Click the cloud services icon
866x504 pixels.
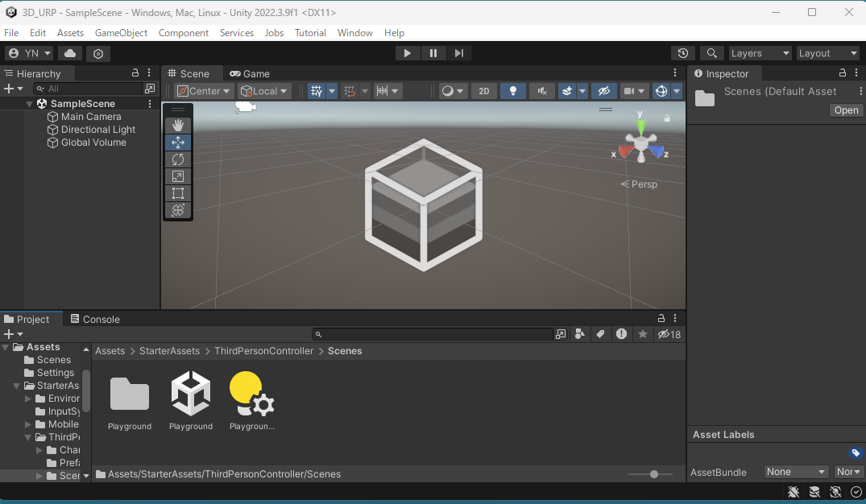click(x=69, y=53)
